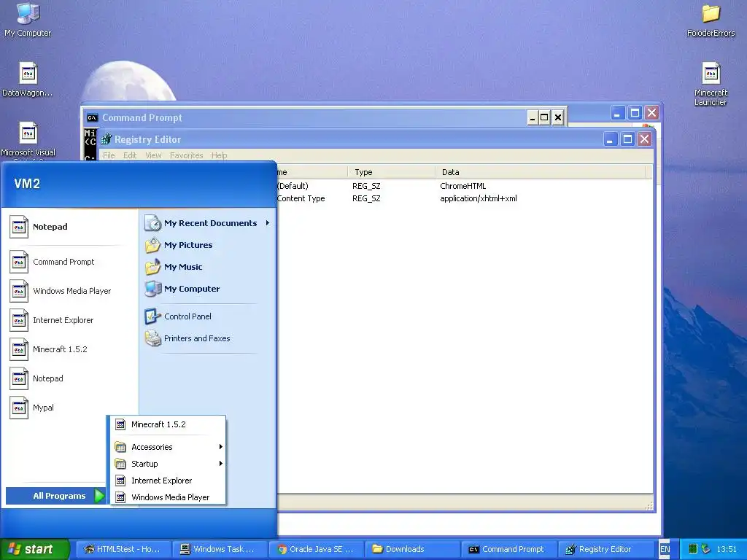Click Command Prompt window title bar icon
Image resolution: width=747 pixels, height=560 pixels.
click(93, 117)
